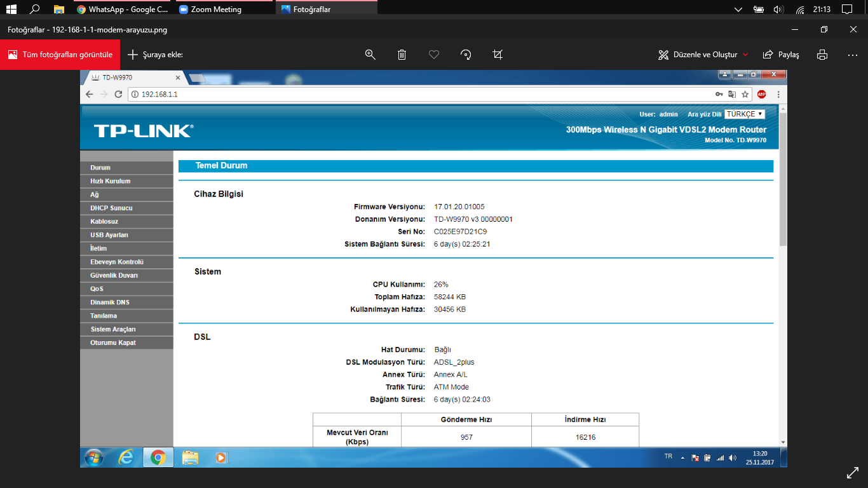Click the firmware version 17.01.20.01005 value
The width and height of the screenshot is (868, 488).
pyautogui.click(x=459, y=207)
